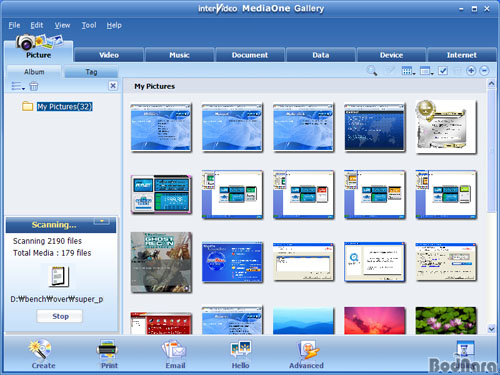The height and width of the screenshot is (375, 500).
Task: Toggle the select-all checkmark in toolbar
Action: click(443, 71)
